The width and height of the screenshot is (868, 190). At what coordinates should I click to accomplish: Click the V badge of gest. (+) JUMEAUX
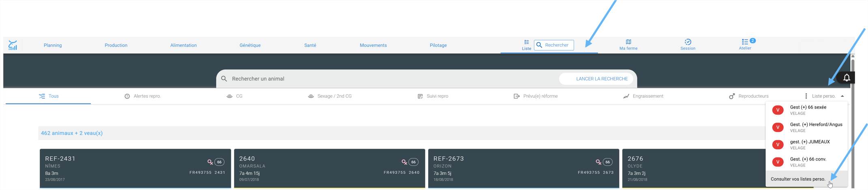click(x=778, y=145)
